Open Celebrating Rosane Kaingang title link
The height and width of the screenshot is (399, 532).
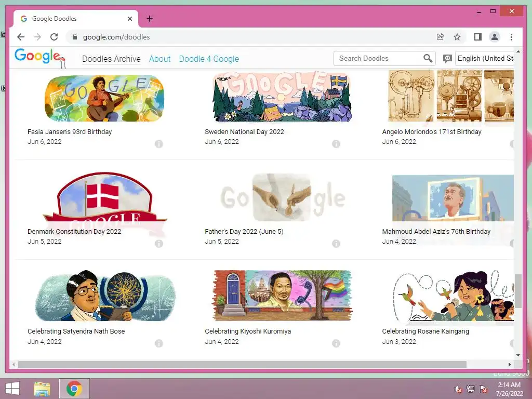click(x=425, y=331)
